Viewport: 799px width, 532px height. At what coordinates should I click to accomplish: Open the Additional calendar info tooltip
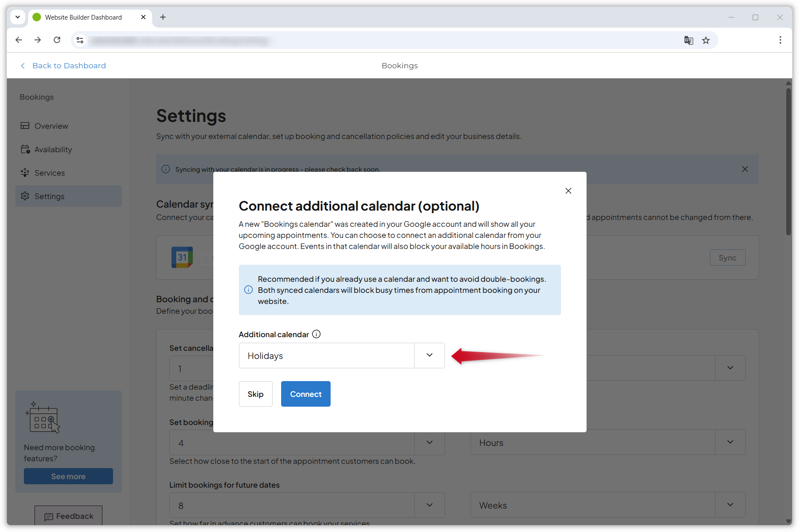coord(316,334)
